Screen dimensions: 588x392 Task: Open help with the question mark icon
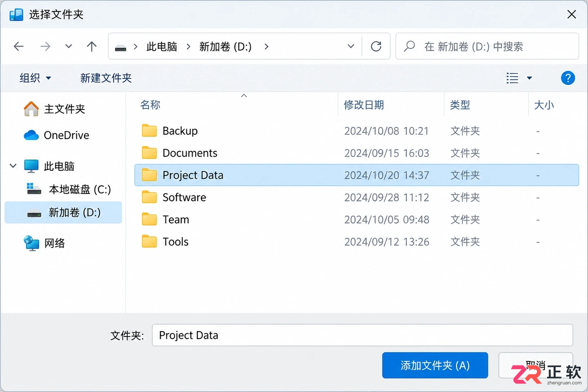coord(568,78)
